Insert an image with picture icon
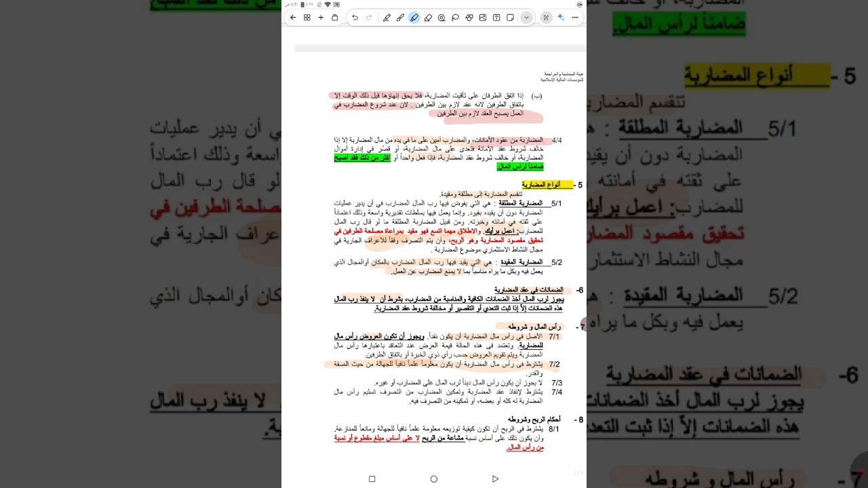The image size is (868, 488). [x=483, y=18]
